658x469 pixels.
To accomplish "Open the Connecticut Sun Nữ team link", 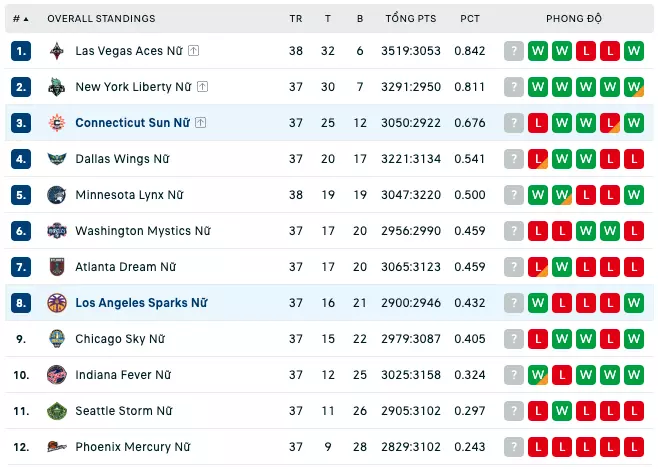I will [x=133, y=123].
